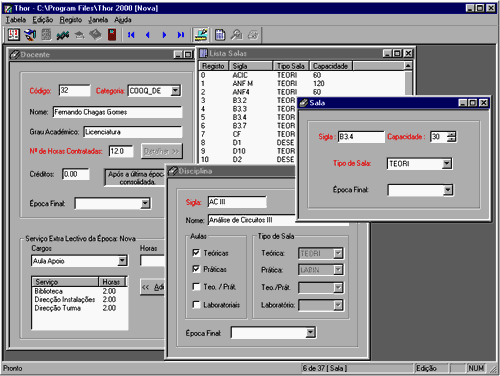This screenshot has height=376, width=500.
Task: Go to first record arrow
Action: pos(131,35)
